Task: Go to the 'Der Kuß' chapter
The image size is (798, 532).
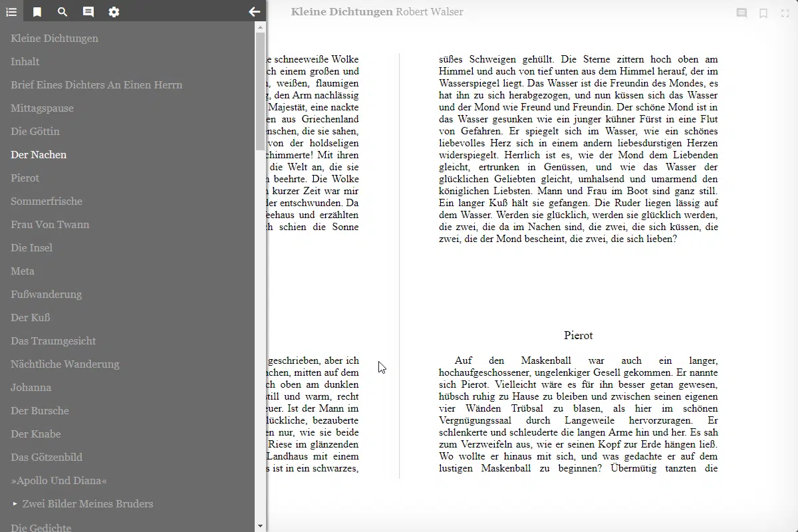Action: (x=31, y=317)
